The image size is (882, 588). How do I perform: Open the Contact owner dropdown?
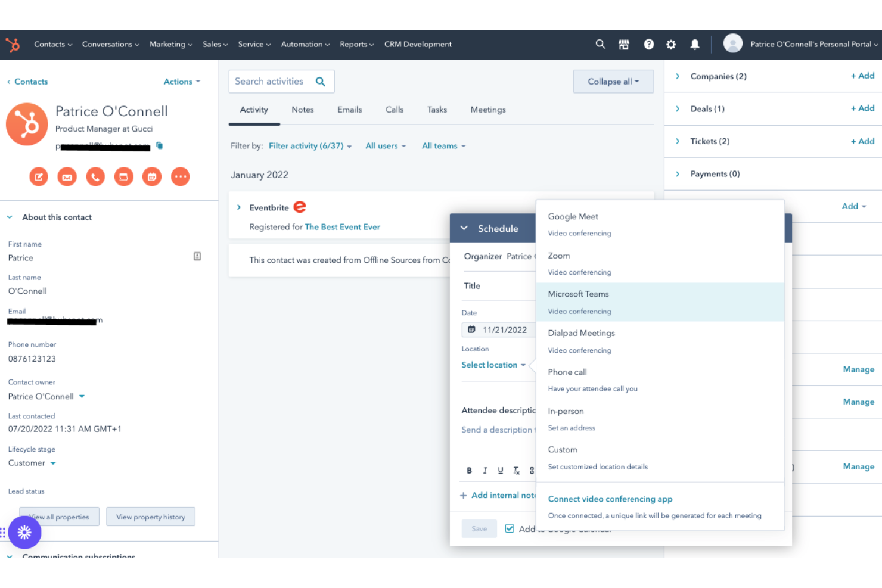pos(46,396)
